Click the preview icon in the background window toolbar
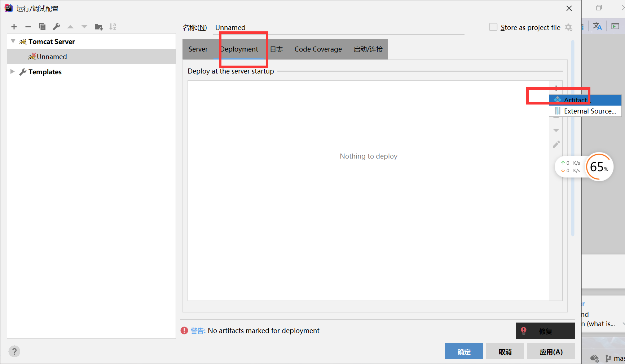This screenshot has width=625, height=364. coord(615,26)
